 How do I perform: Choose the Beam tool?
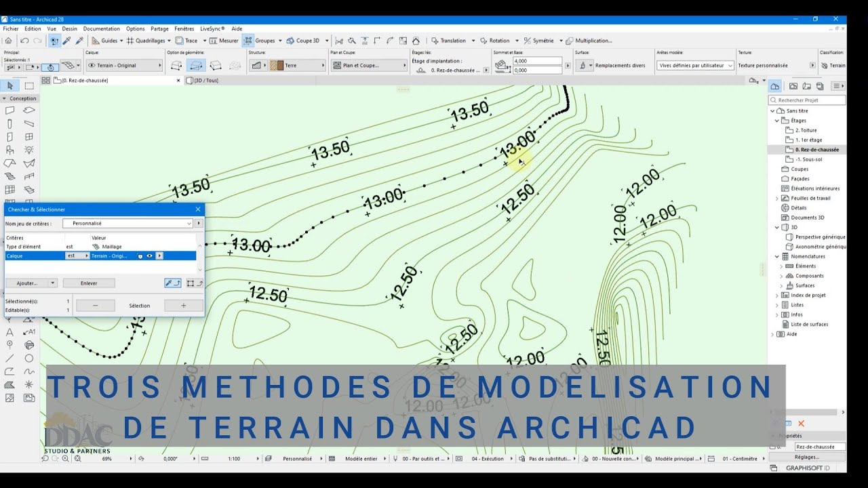tap(29, 124)
